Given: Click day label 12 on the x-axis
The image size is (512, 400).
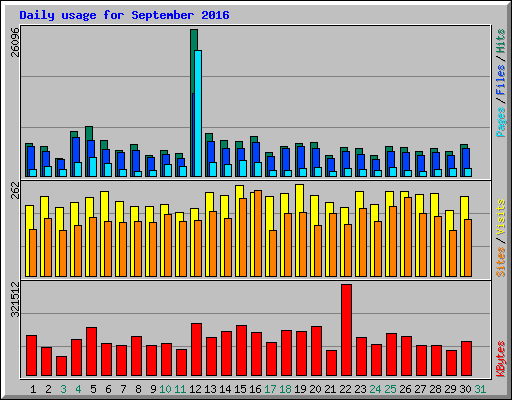Looking at the screenshot, I should click(195, 389).
